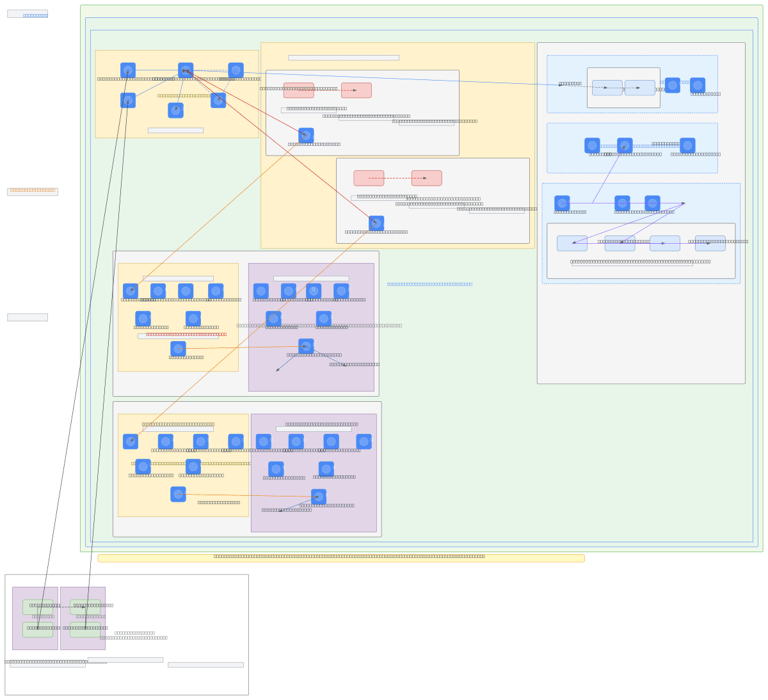Viewport: 768px width, 700px height.
Task: Click the upper green box in the first purple legend panel
Action: (38, 607)
